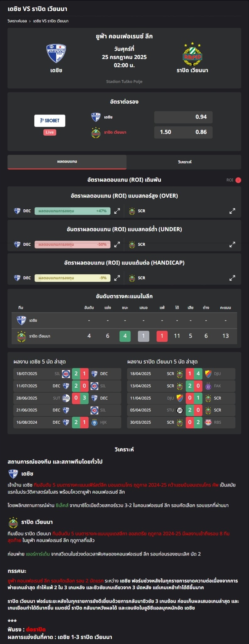
Task: Click the Dečić club crest in match header
Action: [56, 53]
